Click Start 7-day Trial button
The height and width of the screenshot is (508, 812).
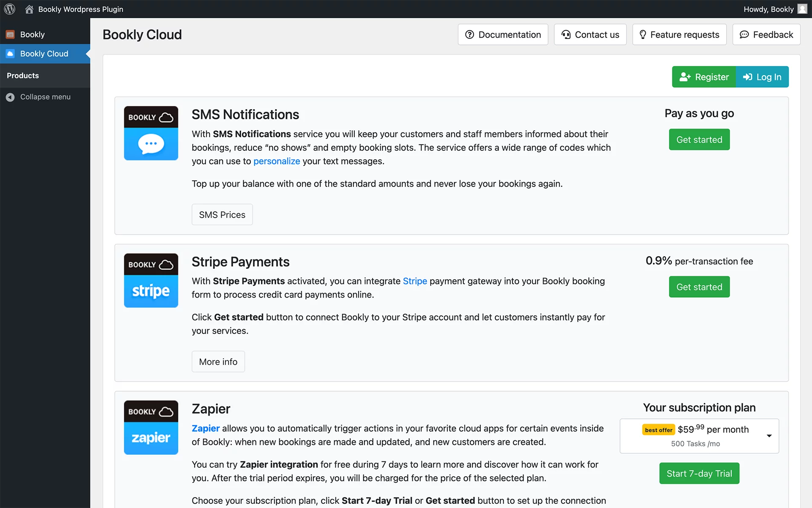pyautogui.click(x=699, y=473)
